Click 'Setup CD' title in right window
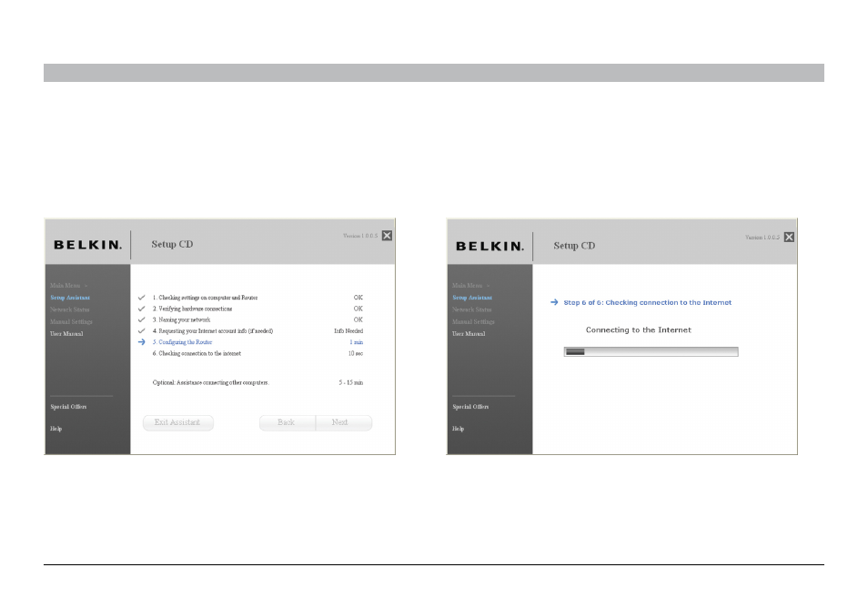Screen dimensions: 868x608 point(574,246)
